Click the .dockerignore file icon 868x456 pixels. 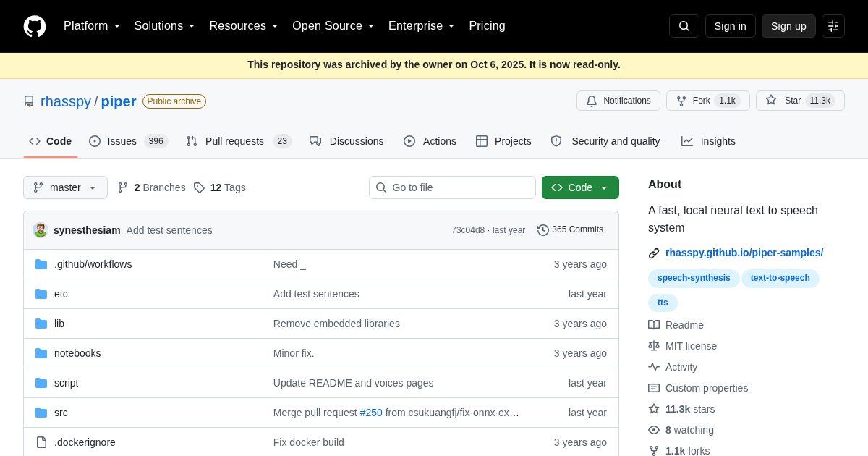pyautogui.click(x=41, y=442)
